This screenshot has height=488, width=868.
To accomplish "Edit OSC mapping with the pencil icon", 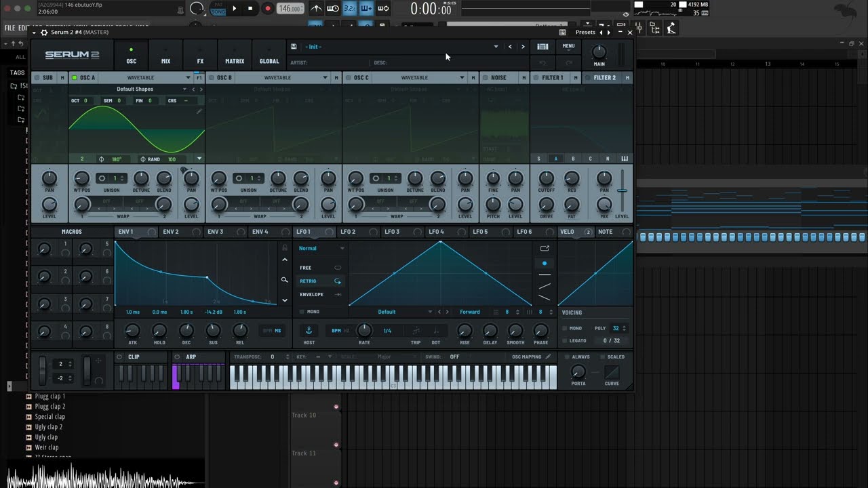I will 548,357.
